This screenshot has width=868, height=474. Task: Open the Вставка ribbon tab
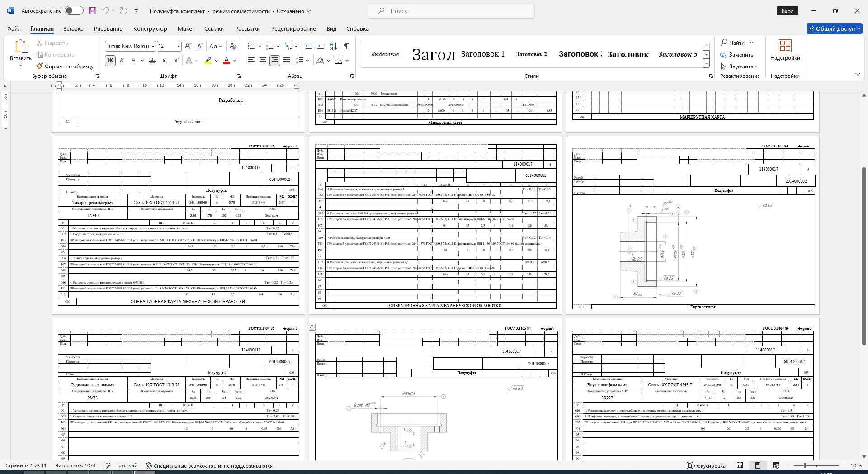tap(73, 28)
